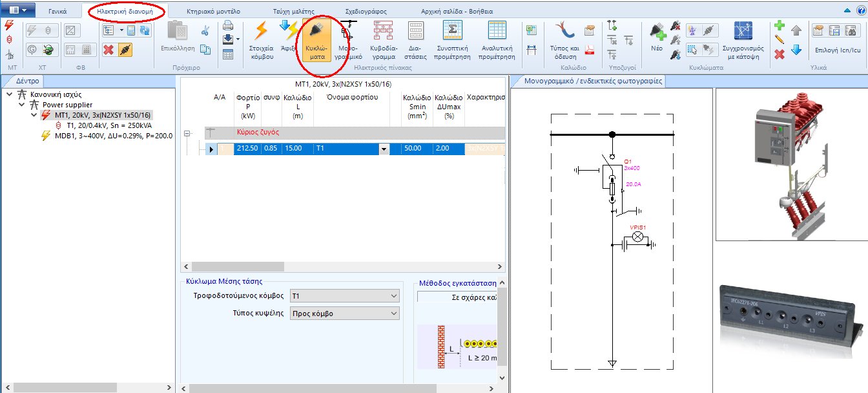Open help via the question mark button

pyautogui.click(x=862, y=11)
